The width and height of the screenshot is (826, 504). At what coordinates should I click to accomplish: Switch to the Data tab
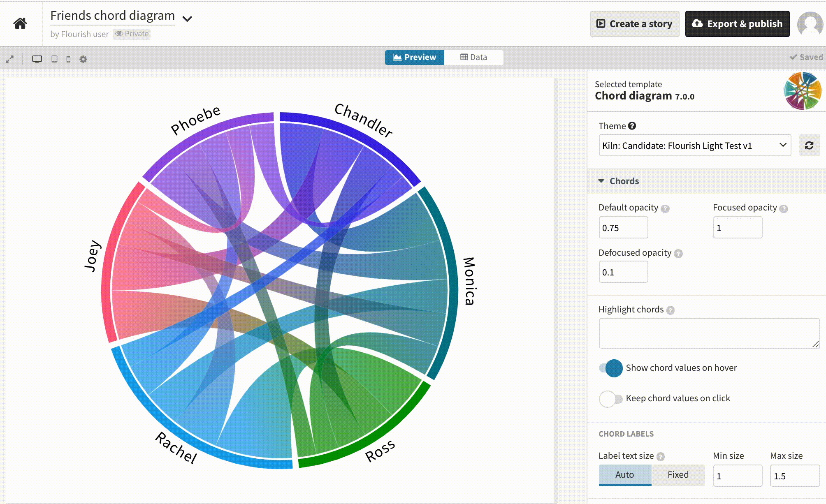pyautogui.click(x=473, y=58)
